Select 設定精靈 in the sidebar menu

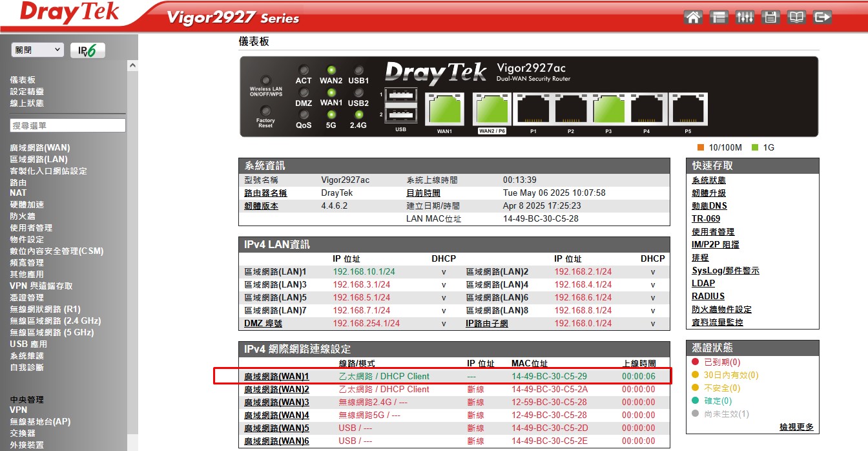click(27, 92)
